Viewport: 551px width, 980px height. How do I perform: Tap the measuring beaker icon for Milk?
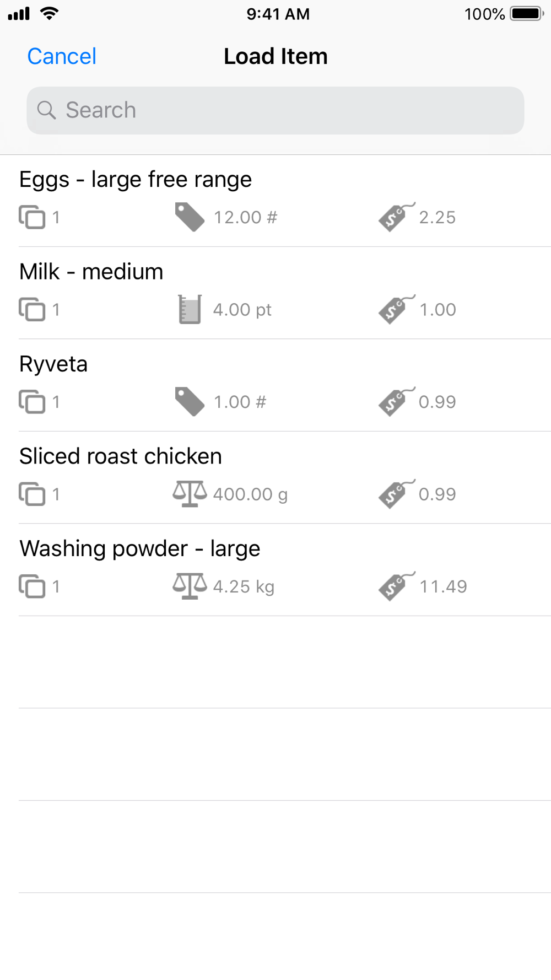pos(190,309)
